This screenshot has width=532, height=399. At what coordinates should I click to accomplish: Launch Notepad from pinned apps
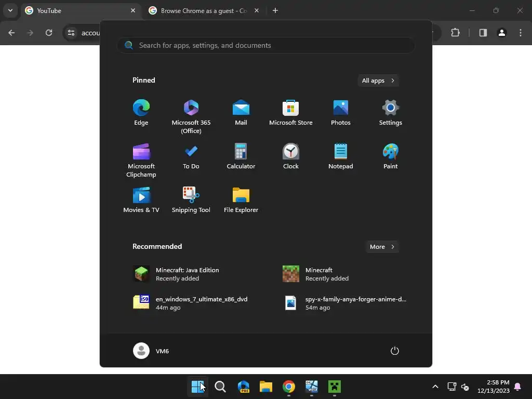click(x=341, y=156)
